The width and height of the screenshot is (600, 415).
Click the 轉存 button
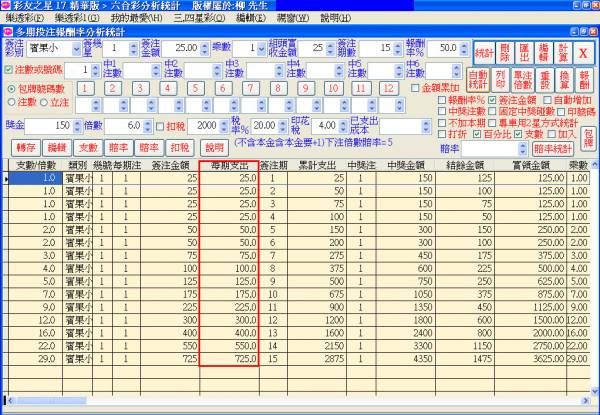[24, 147]
